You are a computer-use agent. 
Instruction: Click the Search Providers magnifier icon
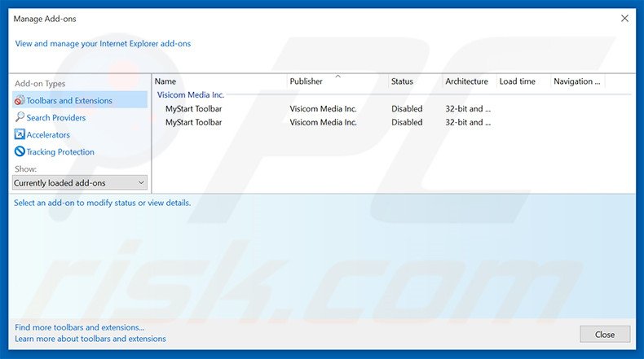click(20, 118)
